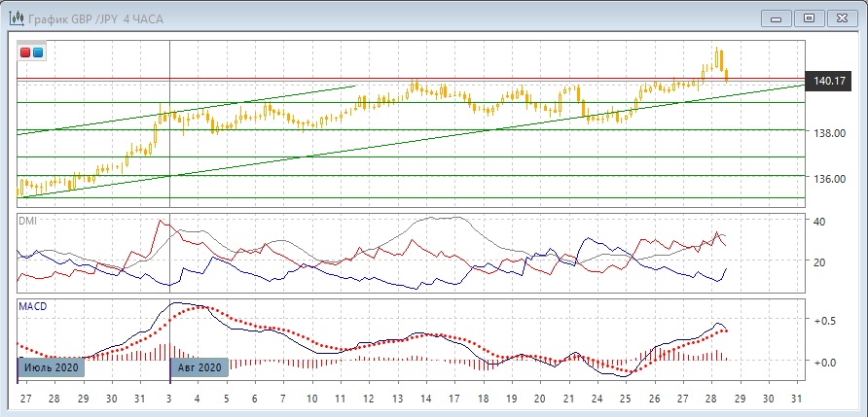Click date 31 at right end of time axis
Screen dimensions: 868x417
797,400
